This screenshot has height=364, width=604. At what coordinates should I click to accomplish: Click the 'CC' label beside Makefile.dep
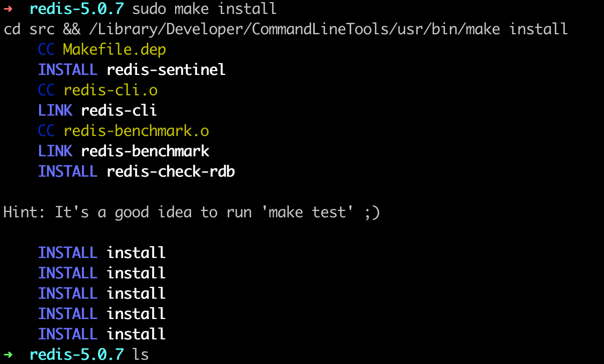47,50
